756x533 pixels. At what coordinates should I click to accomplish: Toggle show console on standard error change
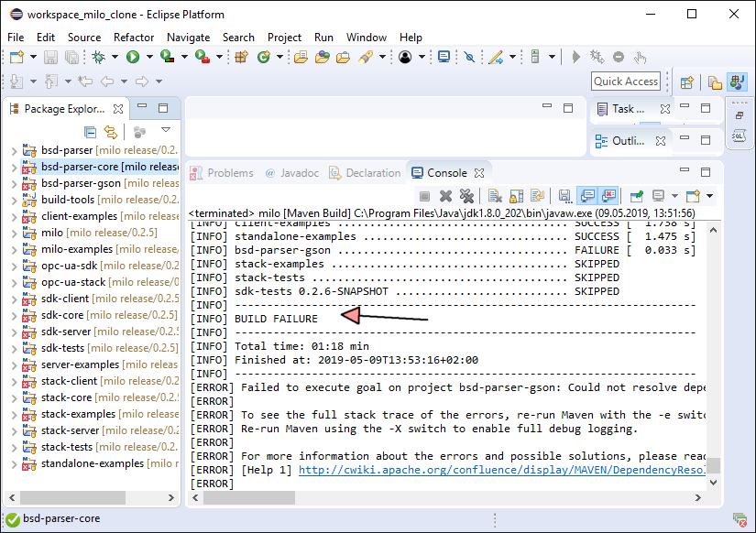[608, 196]
